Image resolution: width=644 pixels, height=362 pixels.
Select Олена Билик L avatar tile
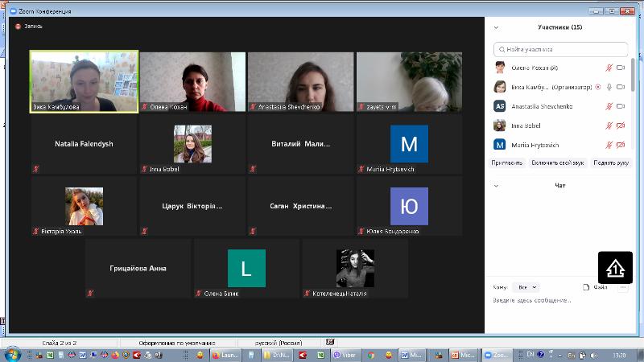pos(246,269)
